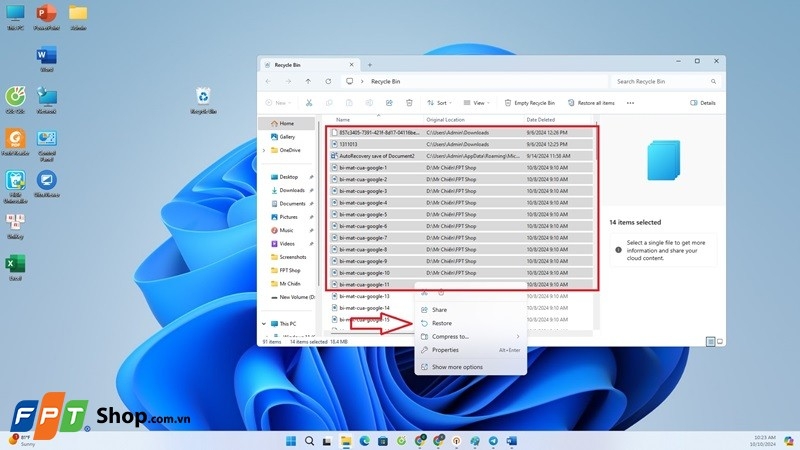
Task: Open Pictures in the sidebar
Action: coord(288,217)
